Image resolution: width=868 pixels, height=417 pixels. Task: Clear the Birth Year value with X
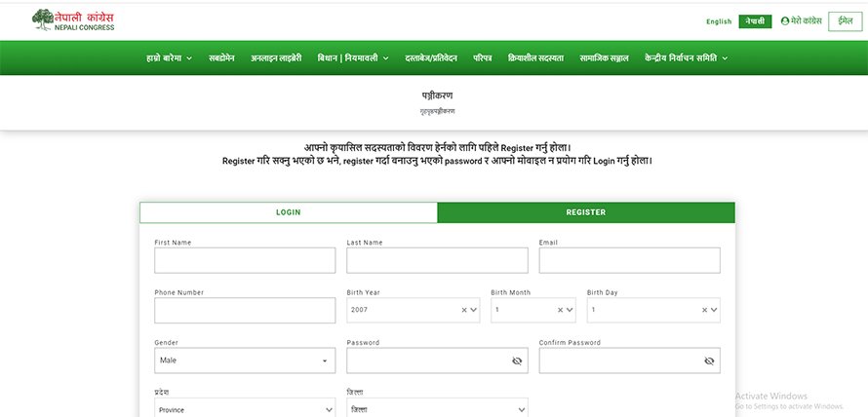pyautogui.click(x=465, y=310)
